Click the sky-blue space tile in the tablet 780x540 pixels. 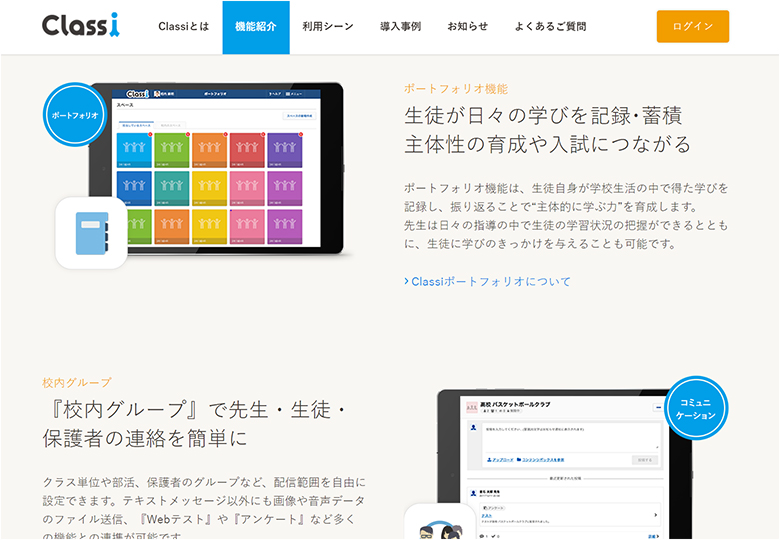click(x=133, y=149)
